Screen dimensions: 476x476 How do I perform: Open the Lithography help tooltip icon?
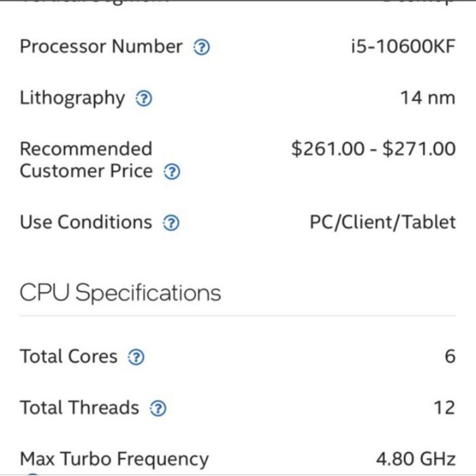[143, 99]
